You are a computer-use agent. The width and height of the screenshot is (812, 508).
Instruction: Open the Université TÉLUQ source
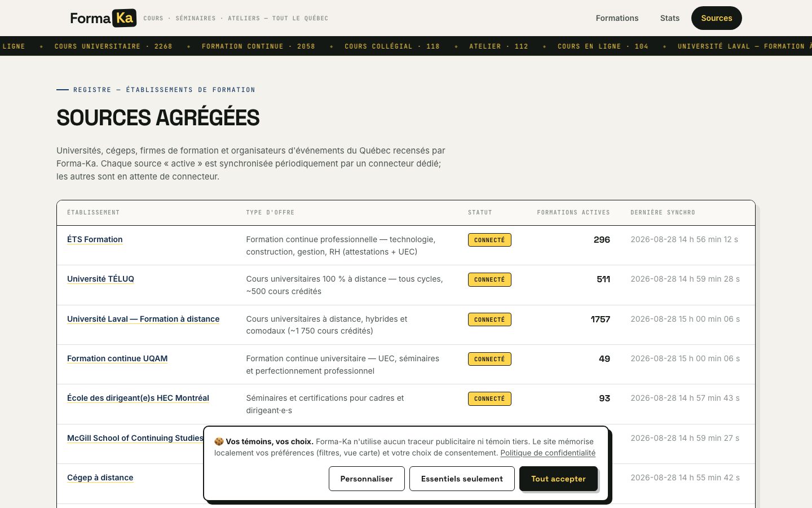100,279
